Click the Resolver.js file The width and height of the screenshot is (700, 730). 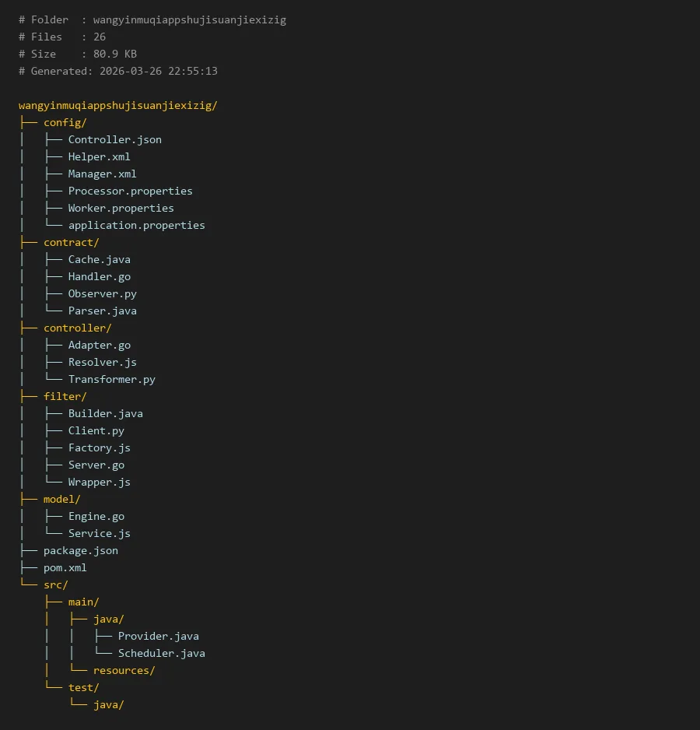click(102, 362)
